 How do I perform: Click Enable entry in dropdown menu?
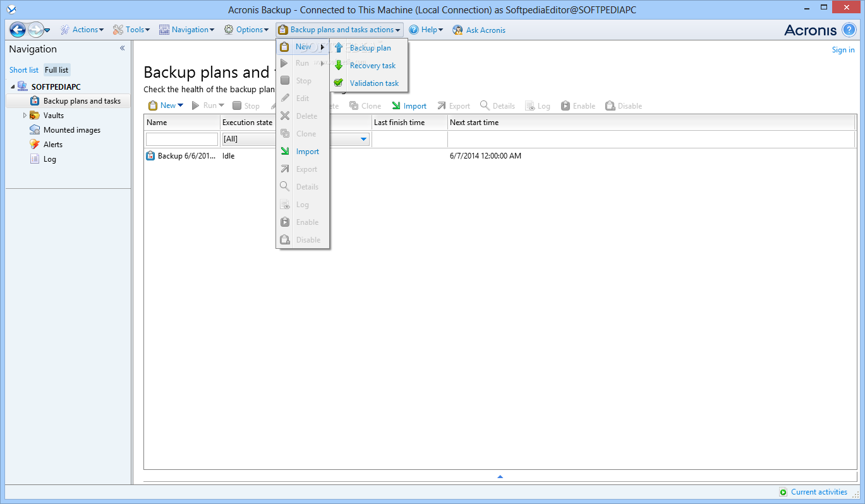pyautogui.click(x=303, y=222)
